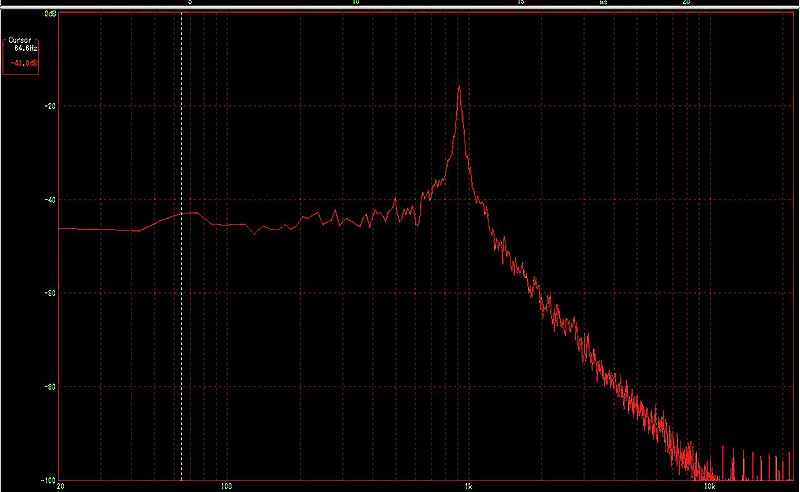The image size is (800, 492).
Task: Click the 20 mark on top ruler
Action: (x=686, y=4)
